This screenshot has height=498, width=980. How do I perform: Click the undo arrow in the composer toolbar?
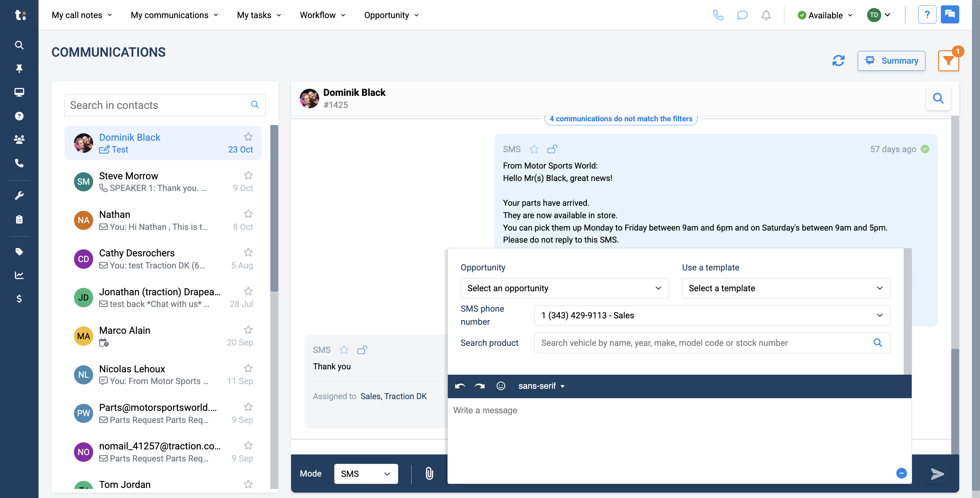[460, 386]
